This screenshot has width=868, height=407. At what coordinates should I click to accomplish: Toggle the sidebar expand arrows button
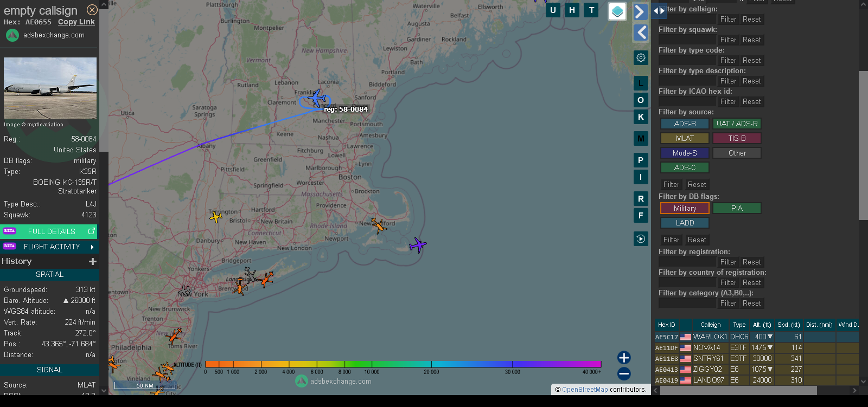[x=659, y=10]
